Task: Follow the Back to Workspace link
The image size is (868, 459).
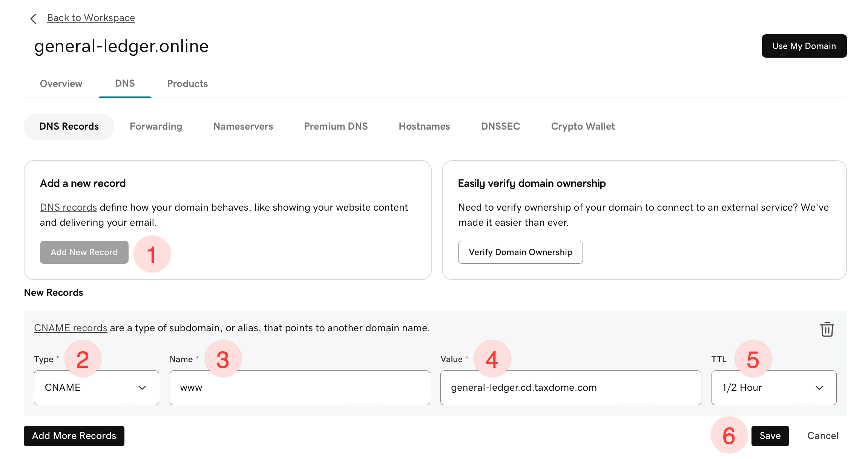Action: 91,18
